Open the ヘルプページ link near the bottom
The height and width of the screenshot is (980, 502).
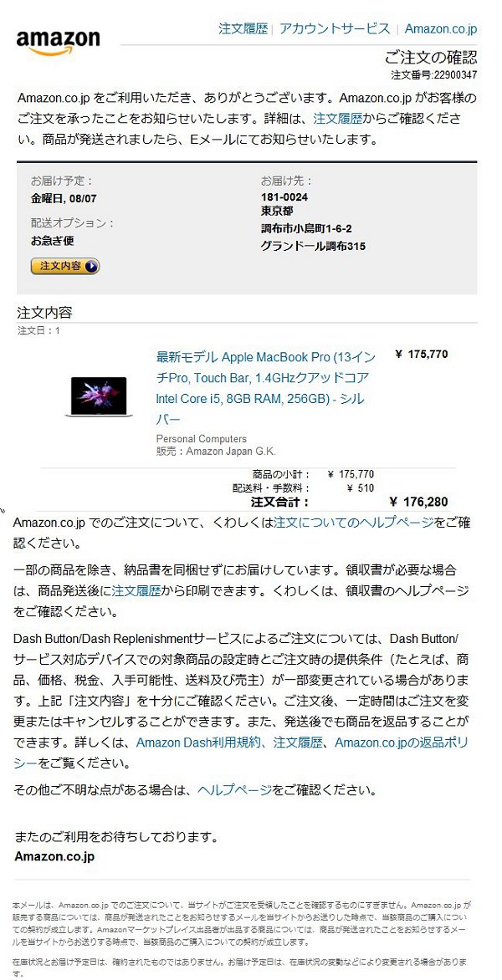234,790
